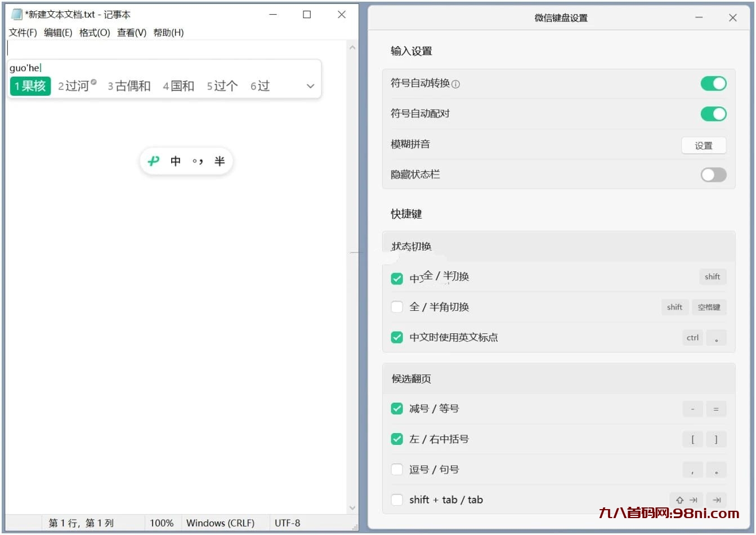This screenshot has width=756, height=535.
Task: Click the equals key badge
Action: [x=716, y=409]
